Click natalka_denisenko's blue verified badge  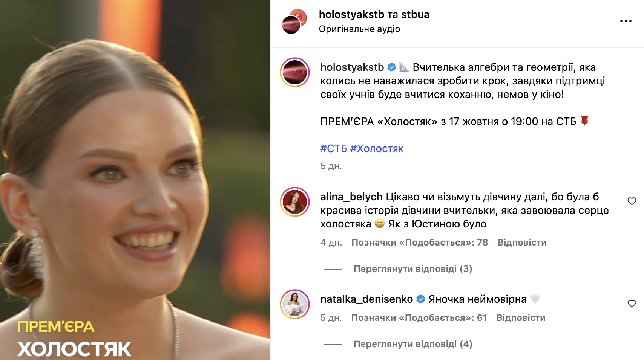[421, 299]
